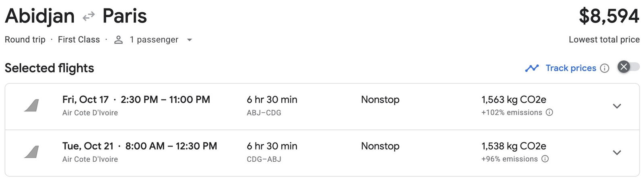Open info icon beside +96% emissions
Image resolution: width=644 pixels, height=181 pixels.
click(545, 159)
